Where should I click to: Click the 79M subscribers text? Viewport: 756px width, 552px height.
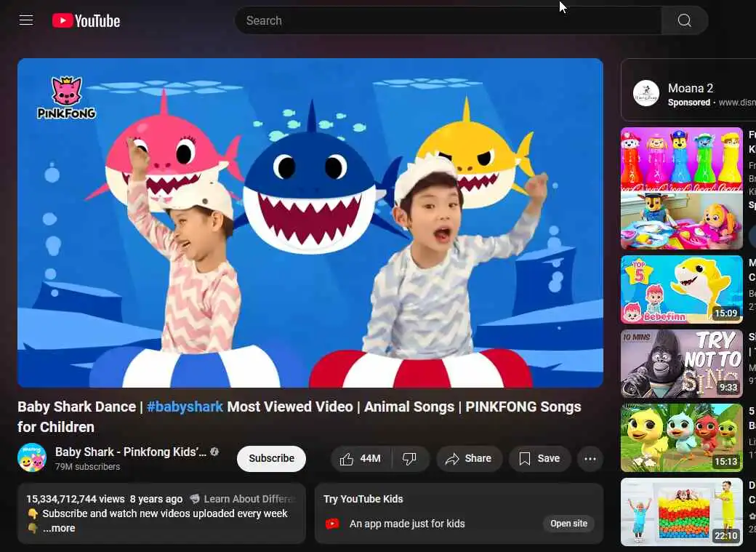pos(87,467)
